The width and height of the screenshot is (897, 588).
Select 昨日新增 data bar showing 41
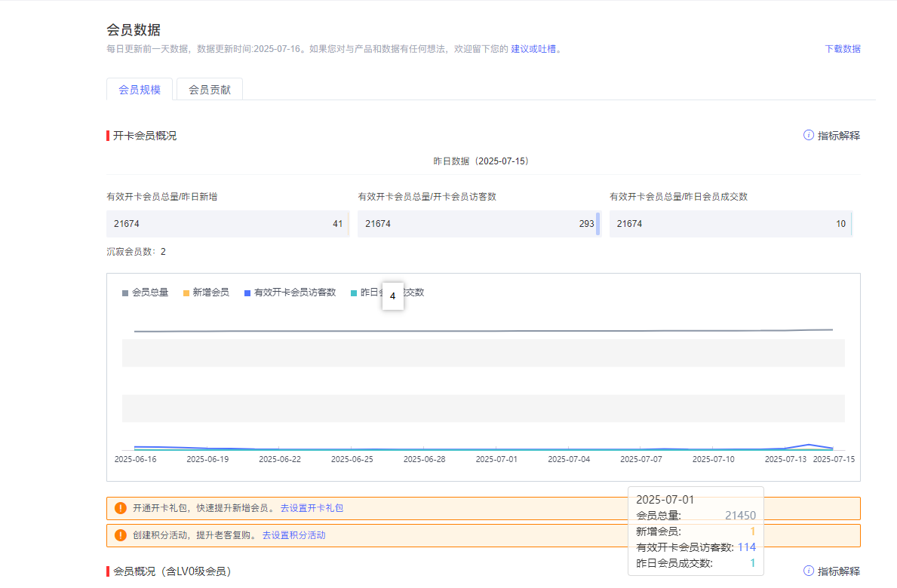tap(227, 224)
